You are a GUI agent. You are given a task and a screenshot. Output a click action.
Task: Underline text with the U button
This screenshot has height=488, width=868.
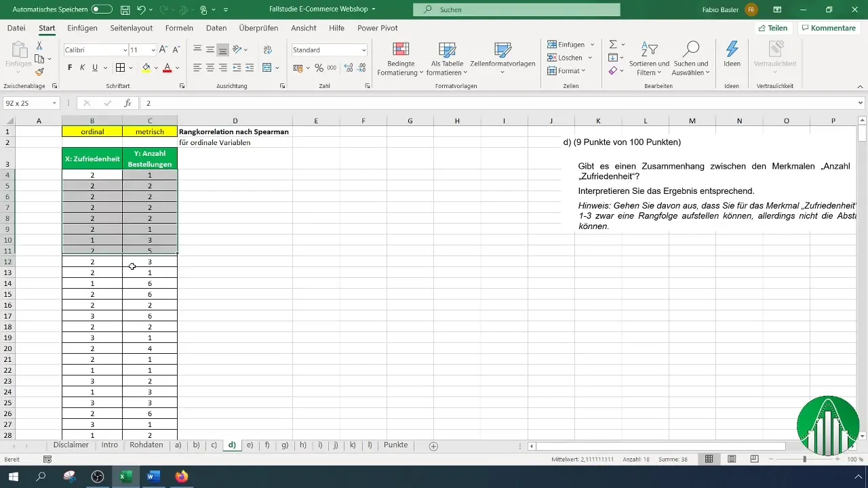(96, 68)
